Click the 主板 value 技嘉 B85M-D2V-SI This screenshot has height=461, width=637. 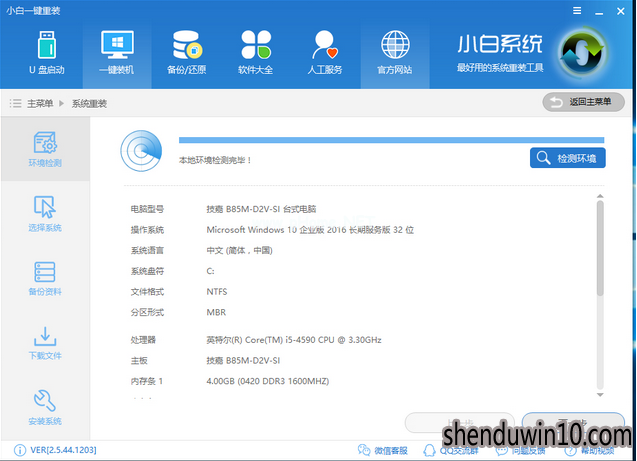(x=243, y=360)
